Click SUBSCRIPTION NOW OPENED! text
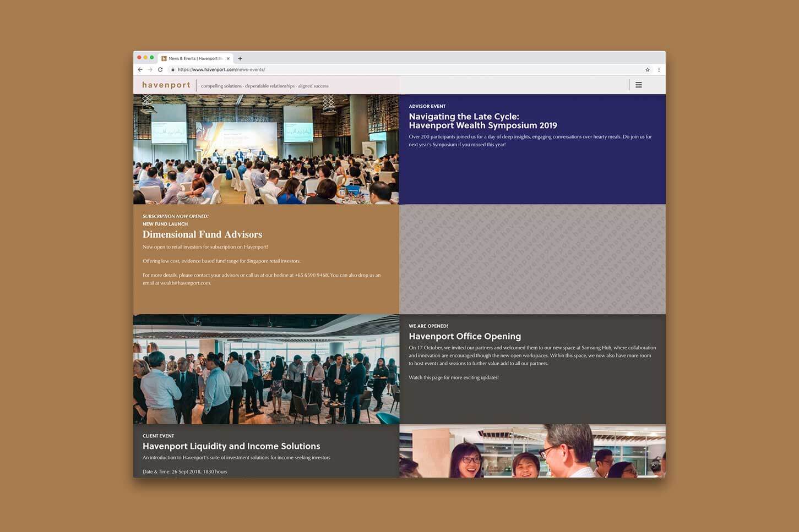The height and width of the screenshot is (532, 799). tap(175, 216)
